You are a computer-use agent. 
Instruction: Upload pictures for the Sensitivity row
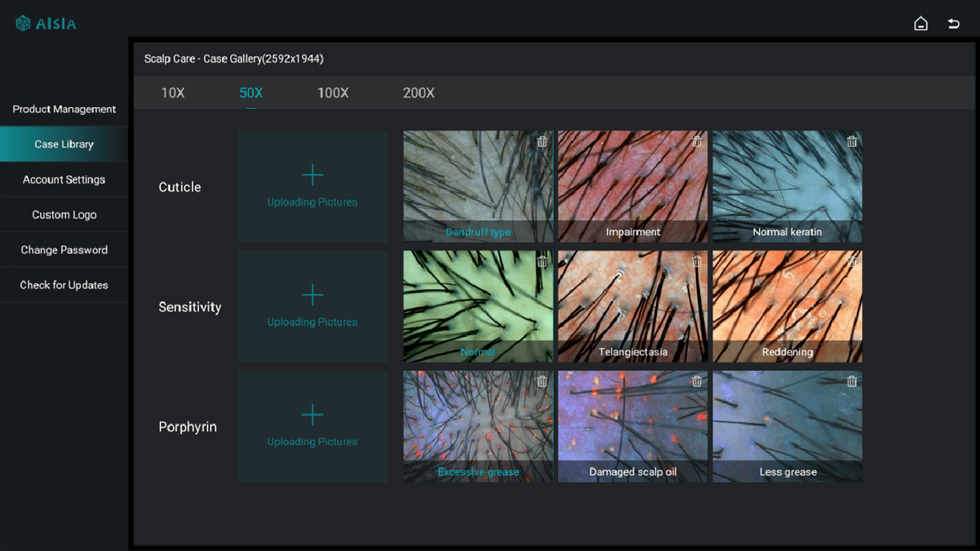pos(312,306)
